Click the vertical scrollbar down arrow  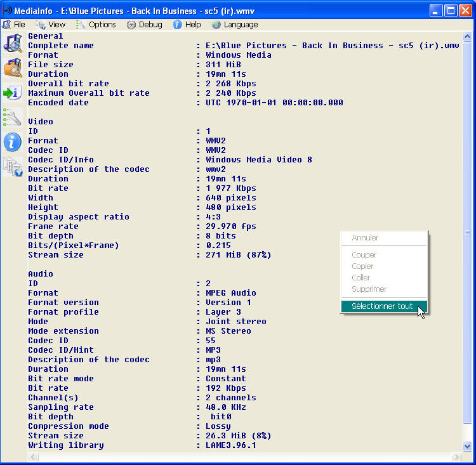(468, 446)
